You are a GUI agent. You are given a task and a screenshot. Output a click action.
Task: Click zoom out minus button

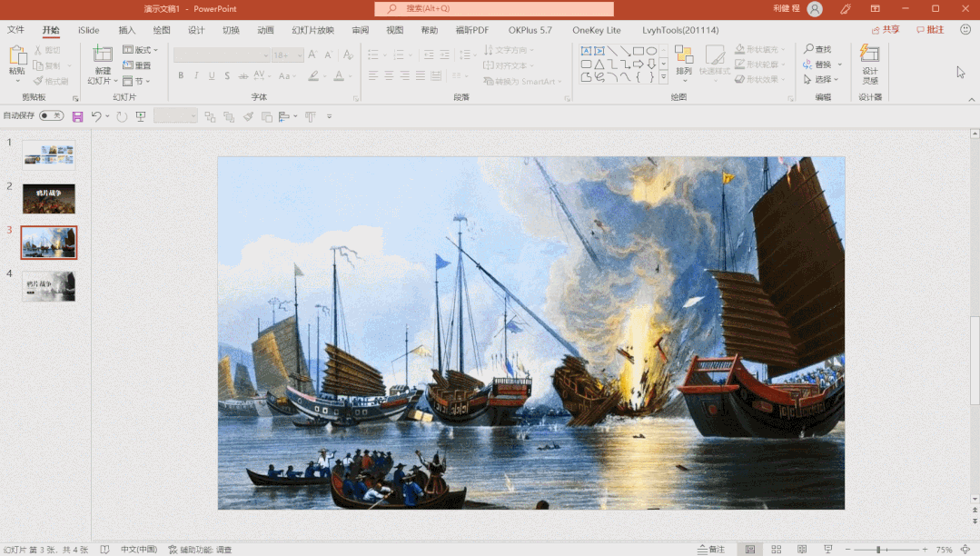847,549
